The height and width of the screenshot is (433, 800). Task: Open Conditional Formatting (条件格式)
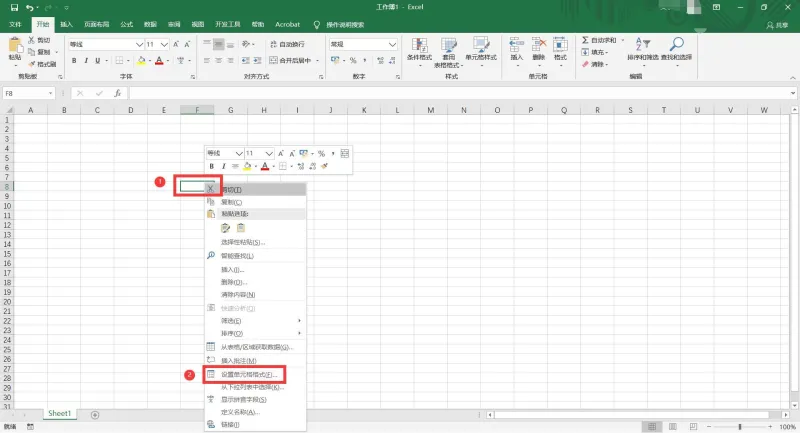click(419, 50)
